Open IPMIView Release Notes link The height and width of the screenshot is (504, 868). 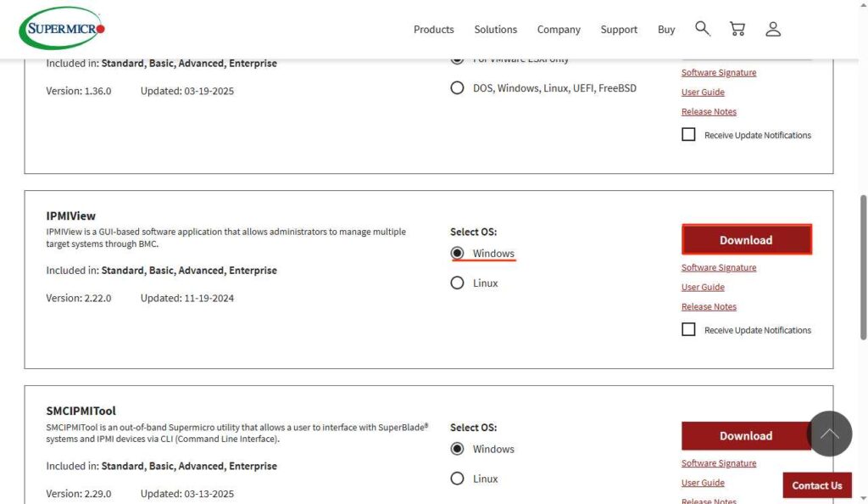[709, 306]
